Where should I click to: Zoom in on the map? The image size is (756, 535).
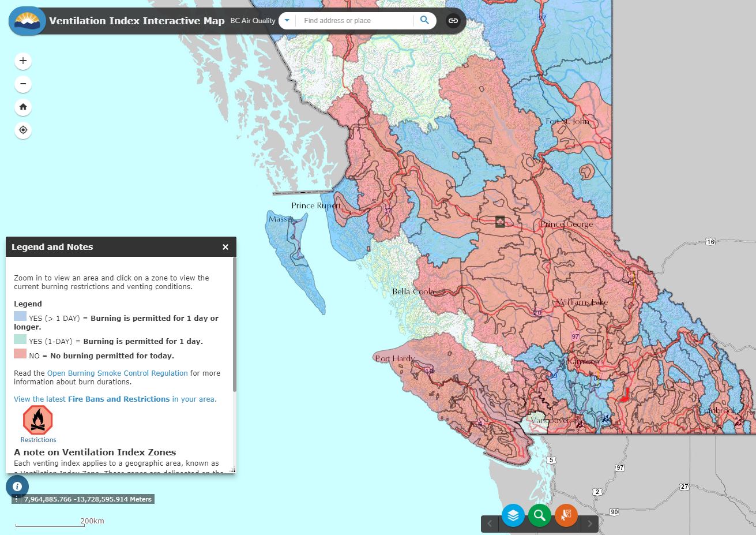click(x=23, y=61)
